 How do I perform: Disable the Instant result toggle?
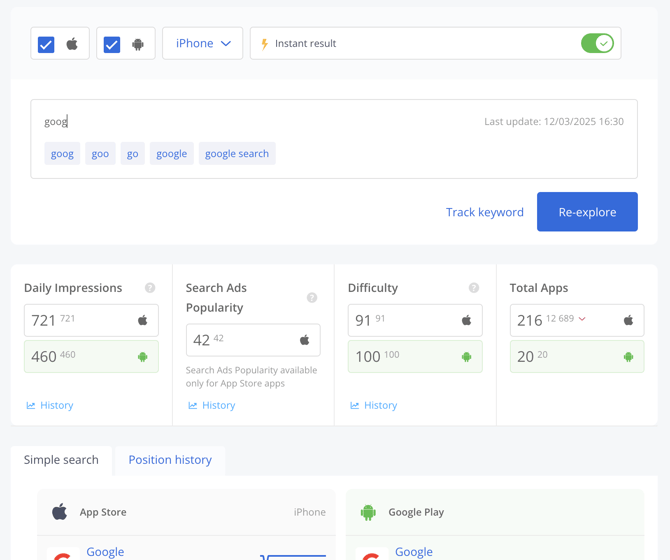click(x=597, y=43)
